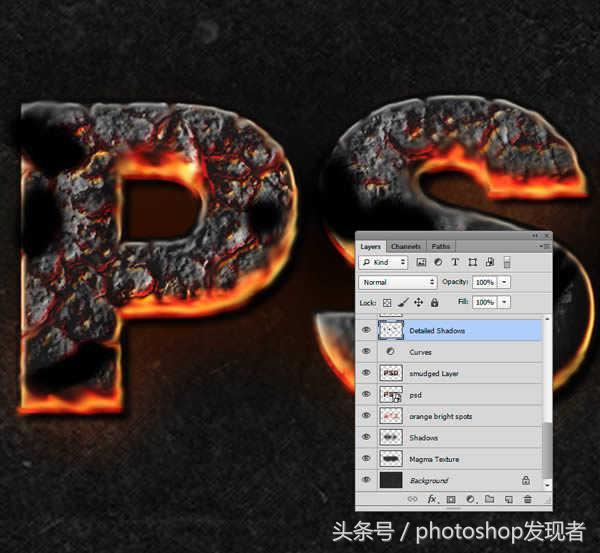Collapse the panel with double arrows
600x553 pixels.
(535, 236)
